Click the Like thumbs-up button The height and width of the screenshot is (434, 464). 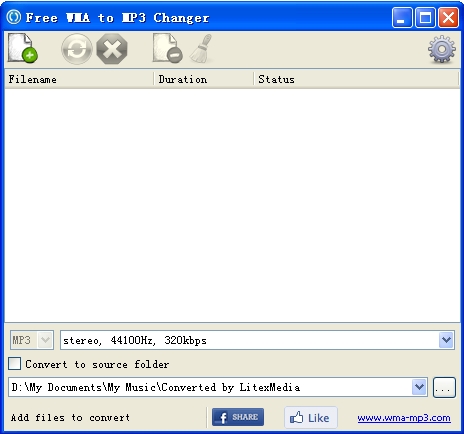[x=310, y=417]
